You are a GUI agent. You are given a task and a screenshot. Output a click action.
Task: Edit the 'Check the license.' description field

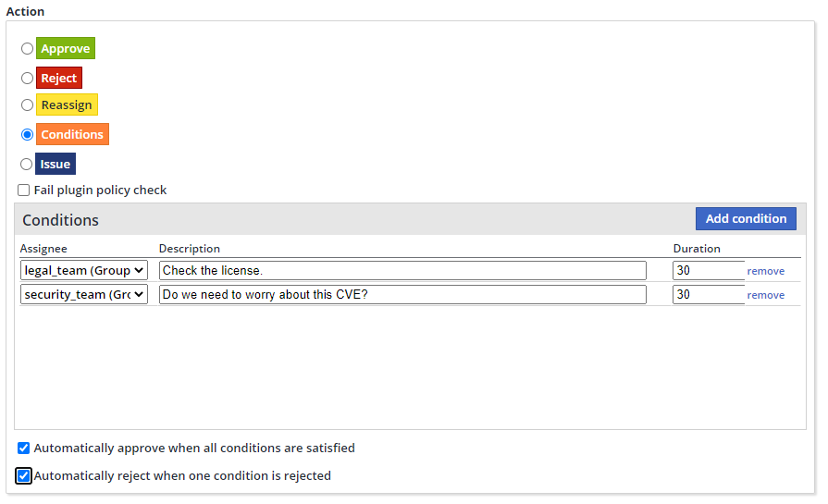click(x=402, y=271)
